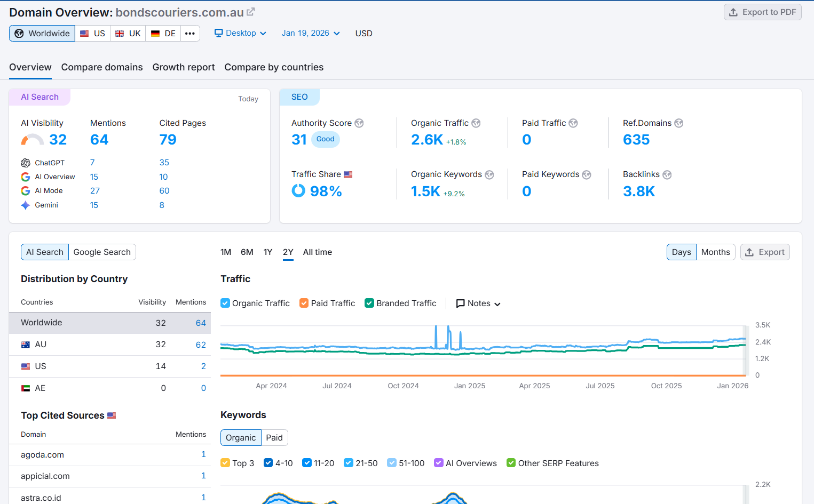Screen dimensions: 814x504
Task: Click info icon beside Backlinks
Action: click(x=667, y=175)
